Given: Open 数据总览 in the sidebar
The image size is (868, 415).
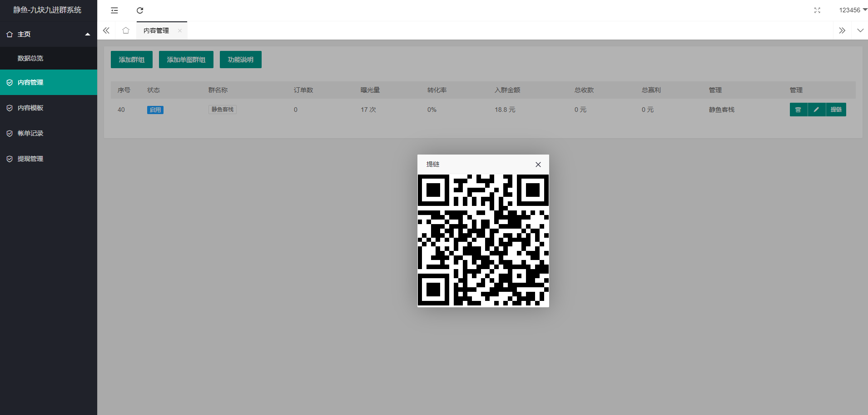Looking at the screenshot, I should coord(49,58).
